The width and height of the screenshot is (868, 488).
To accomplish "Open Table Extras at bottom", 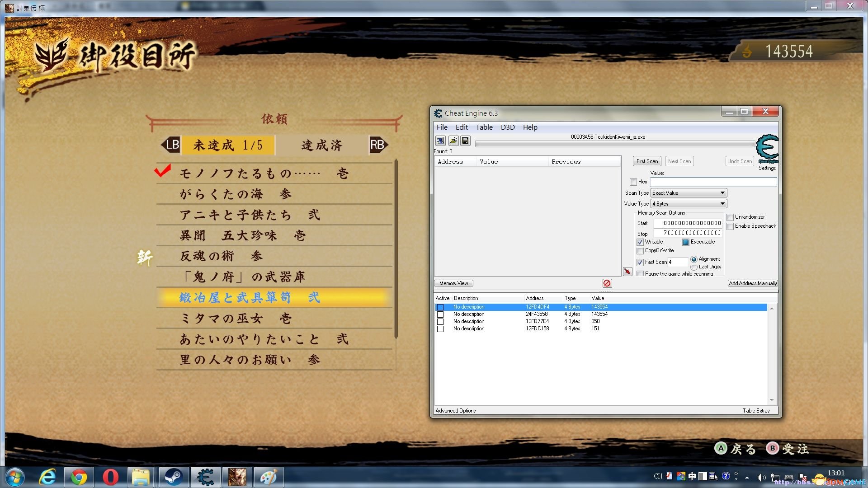I will pos(756,411).
